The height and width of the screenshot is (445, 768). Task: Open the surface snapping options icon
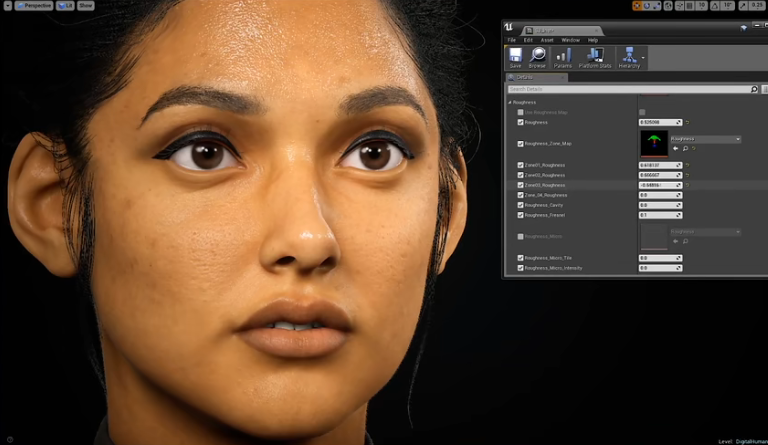(x=679, y=6)
